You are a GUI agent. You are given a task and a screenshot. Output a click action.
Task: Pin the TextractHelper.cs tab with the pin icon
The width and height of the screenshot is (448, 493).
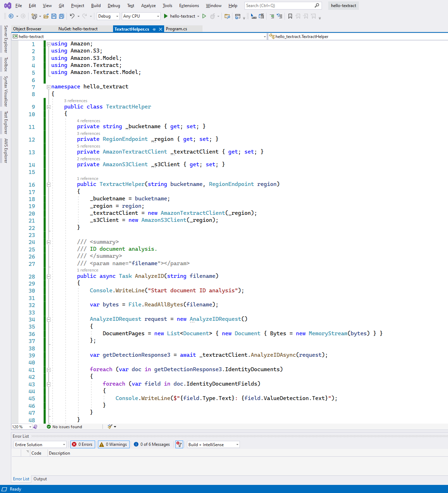(x=154, y=29)
